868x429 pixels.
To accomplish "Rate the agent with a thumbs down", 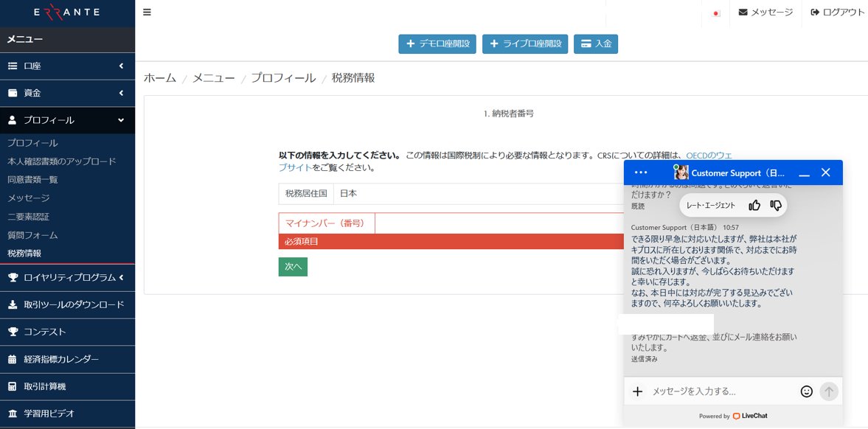I will [x=775, y=206].
